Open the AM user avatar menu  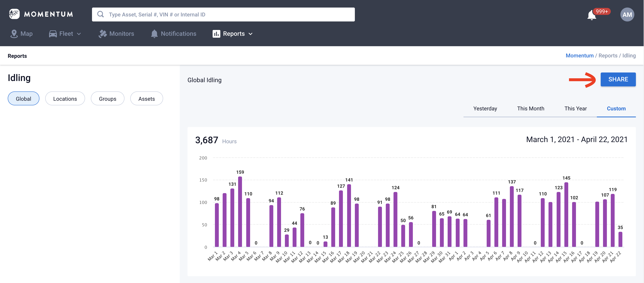tap(627, 15)
